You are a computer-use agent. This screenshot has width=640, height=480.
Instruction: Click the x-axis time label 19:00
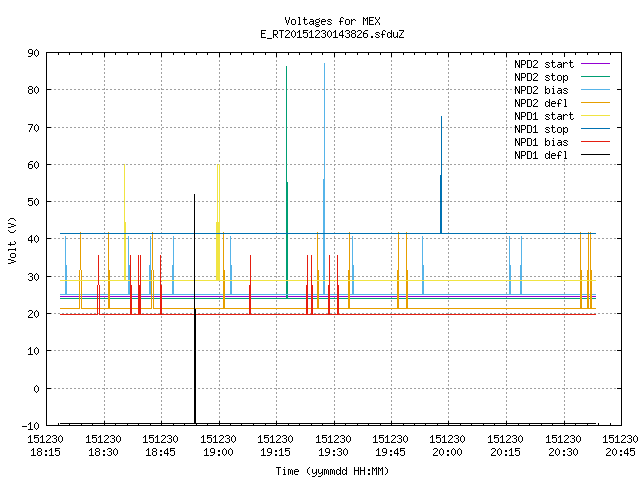pos(218,452)
